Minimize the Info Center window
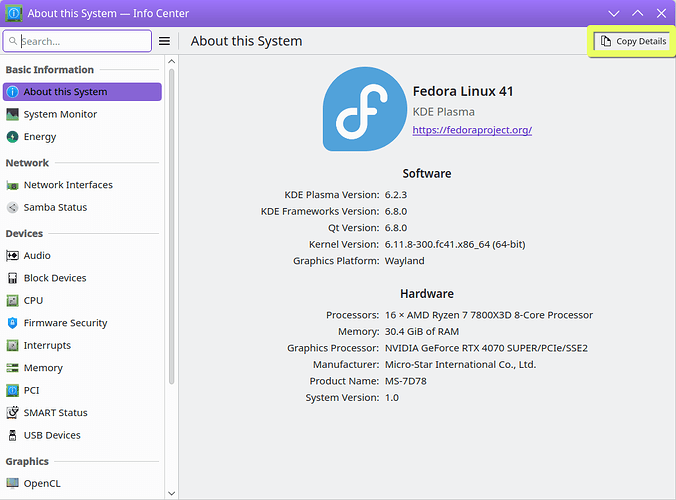 coord(614,13)
